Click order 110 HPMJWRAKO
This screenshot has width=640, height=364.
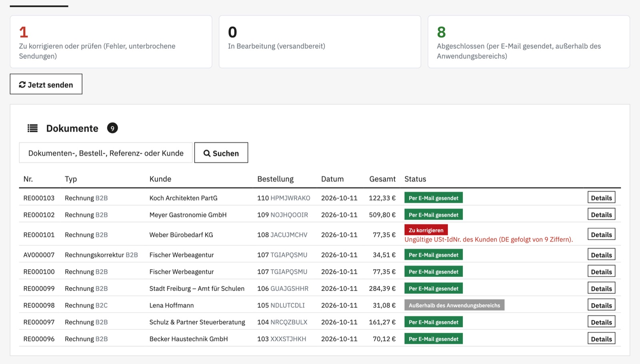tap(284, 198)
